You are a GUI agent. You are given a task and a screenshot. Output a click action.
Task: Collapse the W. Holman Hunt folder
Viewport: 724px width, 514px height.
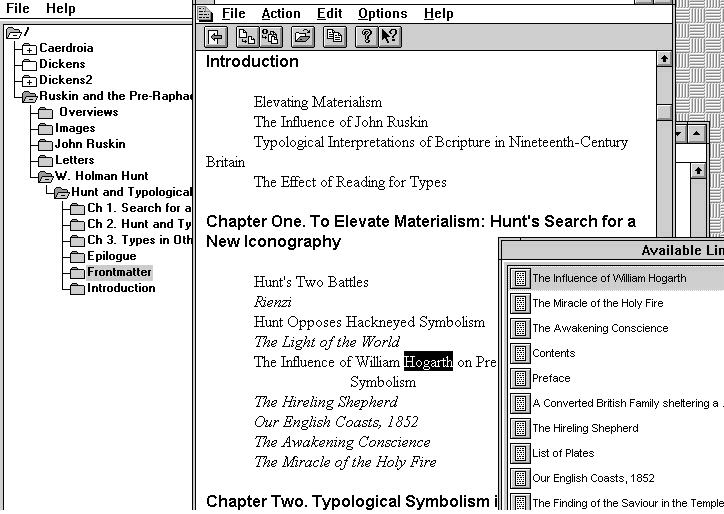point(46,176)
